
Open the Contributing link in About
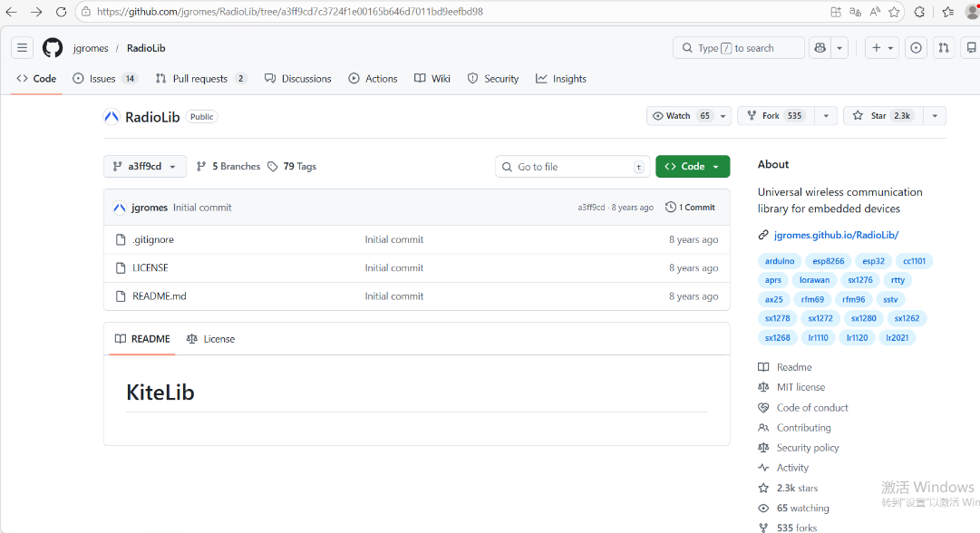click(804, 428)
